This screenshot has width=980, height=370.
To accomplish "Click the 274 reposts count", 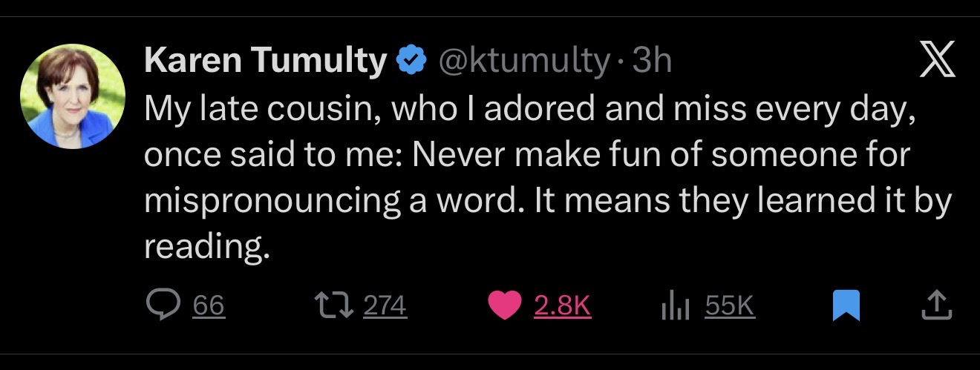I will pyautogui.click(x=385, y=305).
